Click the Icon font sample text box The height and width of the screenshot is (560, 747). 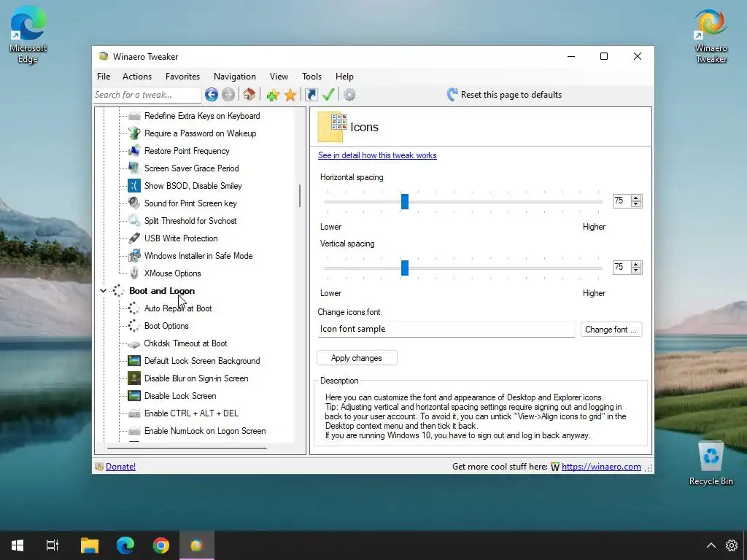[x=446, y=329]
